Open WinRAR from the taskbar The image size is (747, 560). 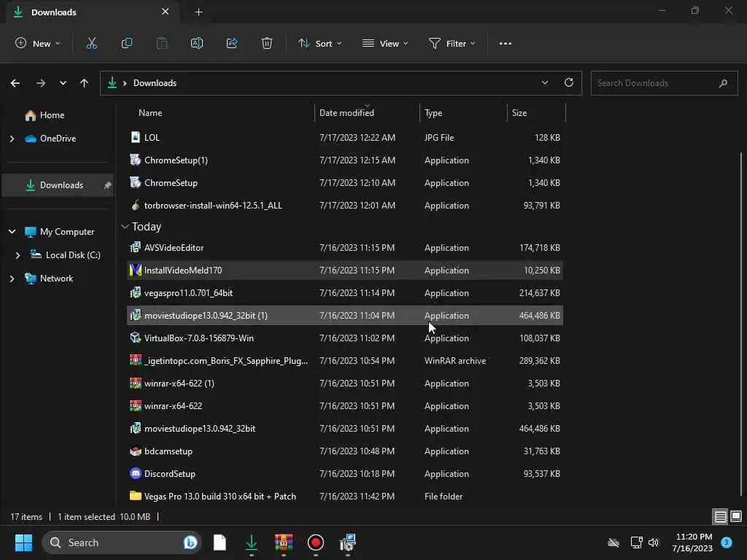[x=284, y=542]
